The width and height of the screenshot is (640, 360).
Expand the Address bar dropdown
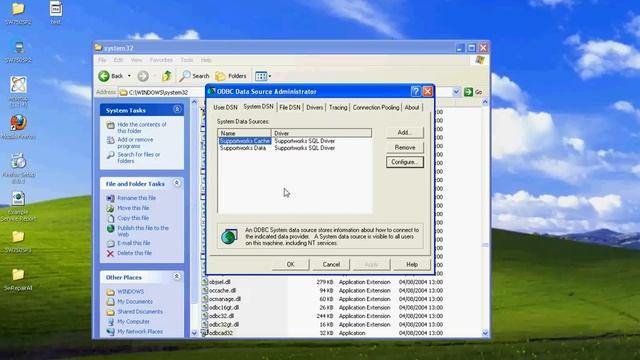pos(456,92)
